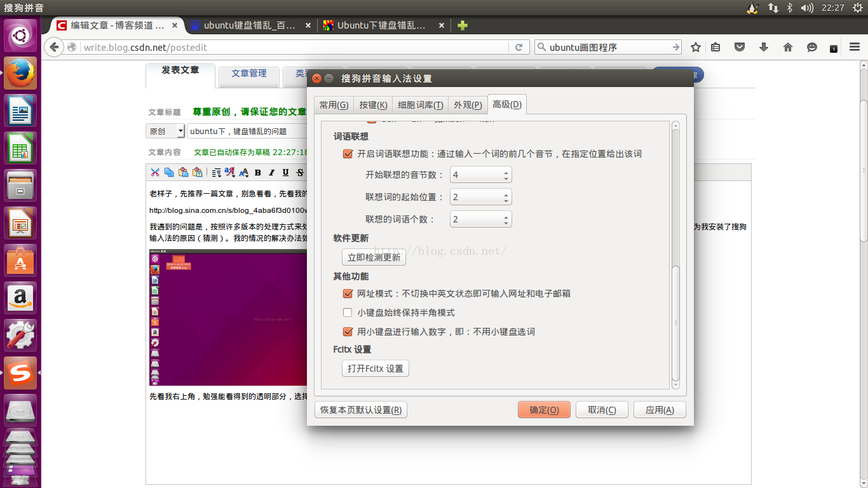Viewport: 868px width, 488px height.
Task: Show bookmarks list icon in Firefox toolbar
Action: click(715, 47)
